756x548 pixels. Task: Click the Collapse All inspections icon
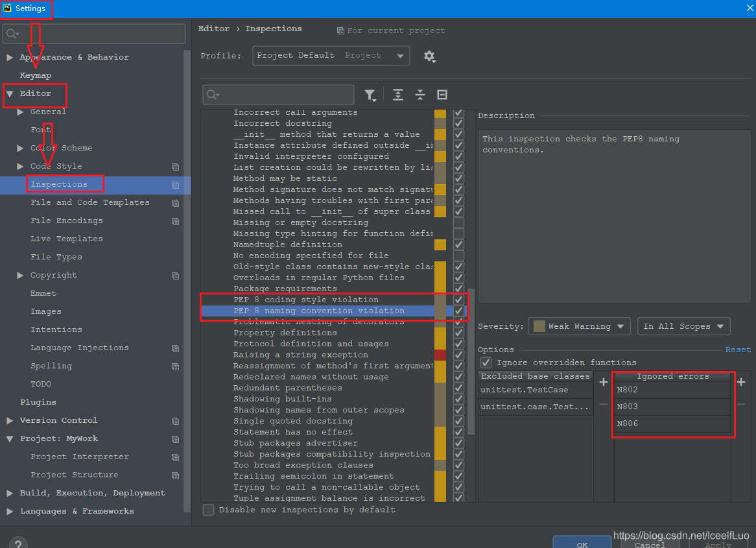(420, 95)
